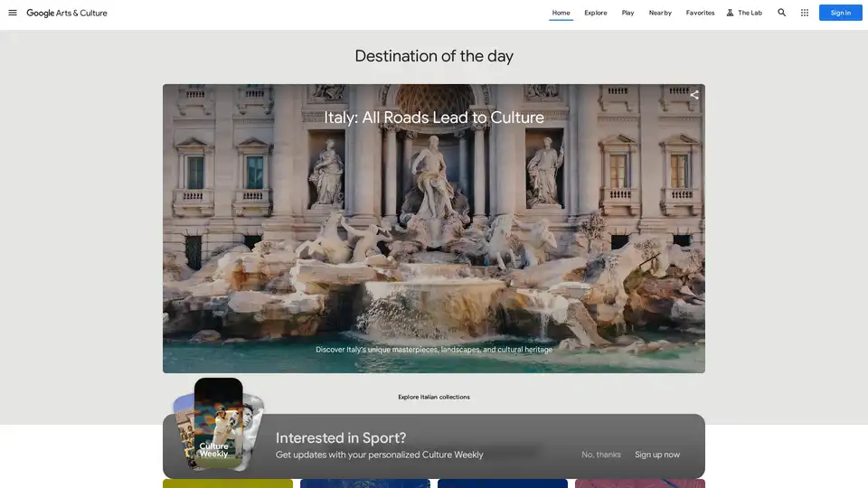868x488 pixels.
Task: Click the "Interested in Sport?" heading
Action: [341, 437]
